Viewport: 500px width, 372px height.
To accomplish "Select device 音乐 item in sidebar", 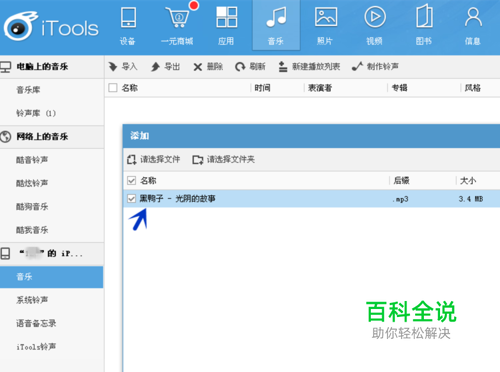I will pyautogui.click(x=52, y=277).
